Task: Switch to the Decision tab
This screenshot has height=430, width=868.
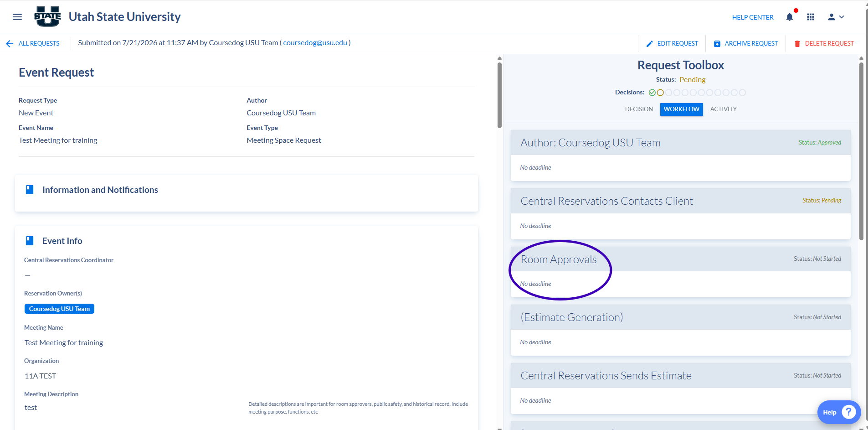Action: pos(639,109)
